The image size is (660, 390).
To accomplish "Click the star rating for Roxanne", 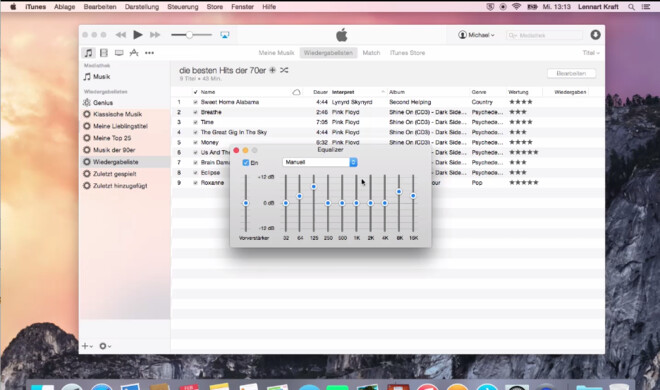I will pyautogui.click(x=524, y=183).
